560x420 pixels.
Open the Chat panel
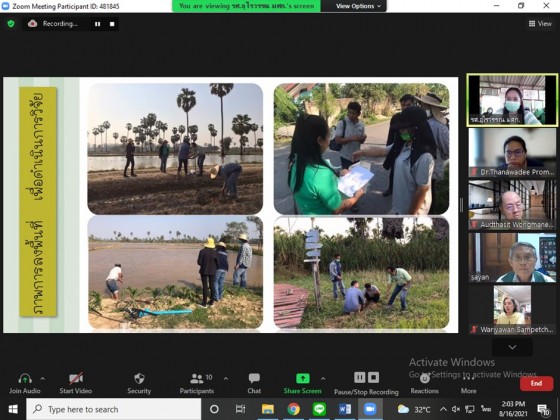tap(254, 383)
